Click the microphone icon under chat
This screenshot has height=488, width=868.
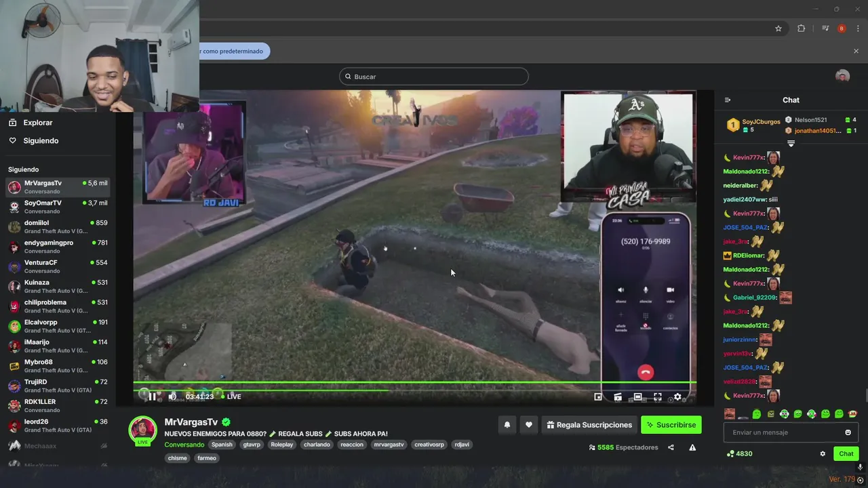pos(860,467)
